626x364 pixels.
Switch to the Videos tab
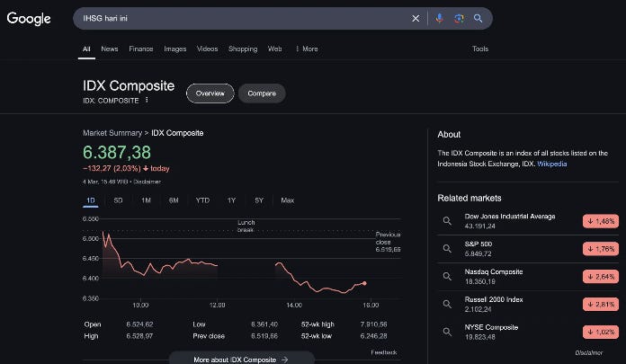pyautogui.click(x=207, y=49)
